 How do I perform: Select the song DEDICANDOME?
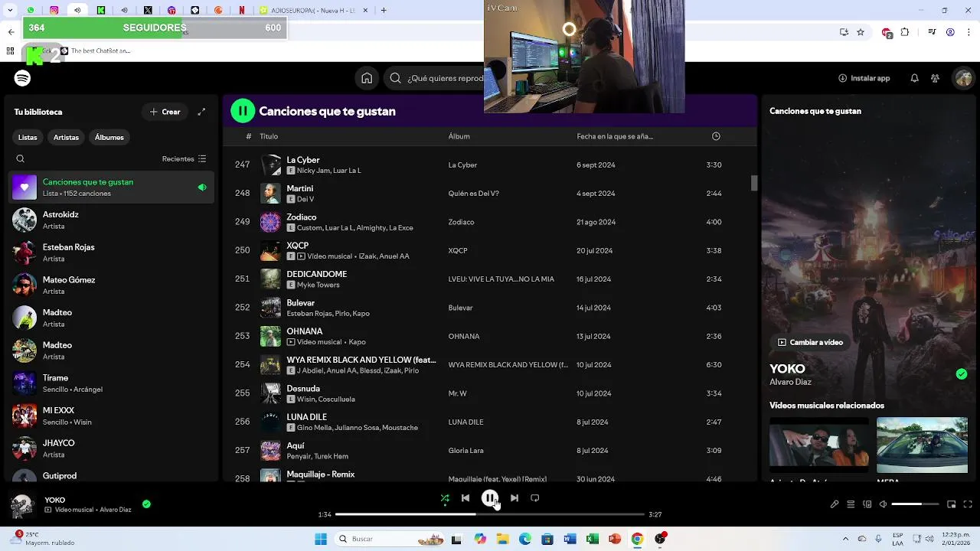[x=317, y=274]
